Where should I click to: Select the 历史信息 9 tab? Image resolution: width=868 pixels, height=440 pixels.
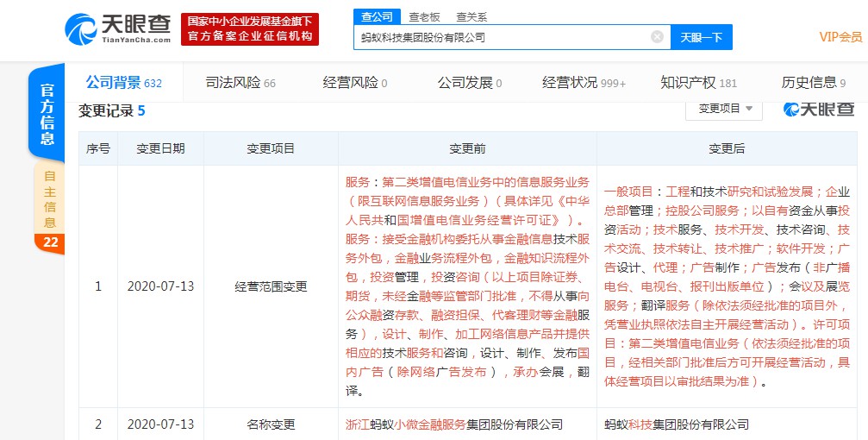point(813,83)
